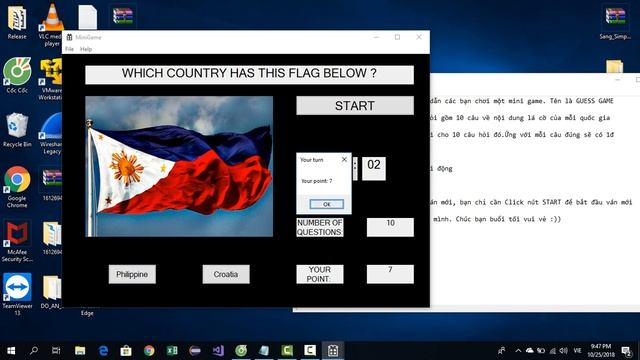Open the network status tray icon

(x=553, y=351)
